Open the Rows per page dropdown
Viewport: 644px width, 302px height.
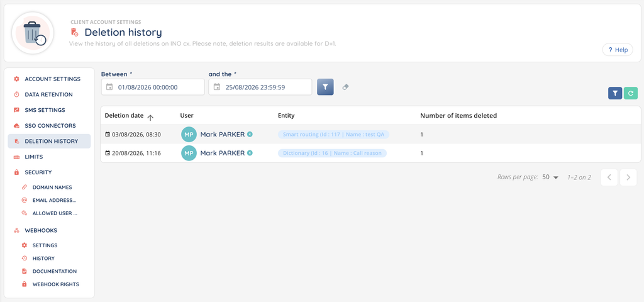click(x=550, y=177)
